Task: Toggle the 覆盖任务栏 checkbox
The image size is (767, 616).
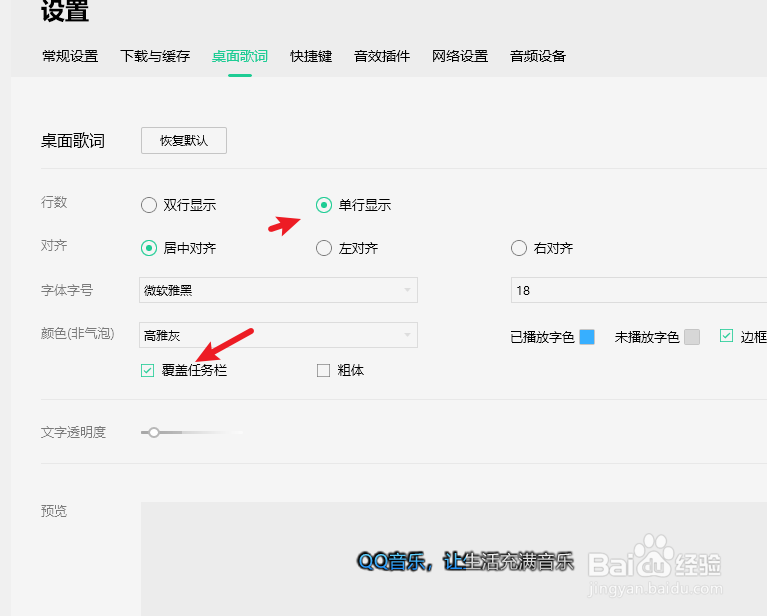Action: pyautogui.click(x=147, y=370)
